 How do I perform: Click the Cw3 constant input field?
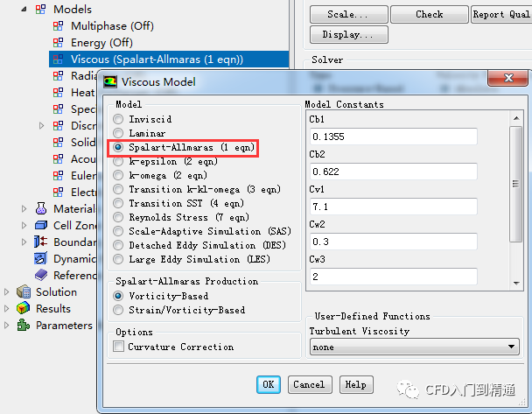393,277
